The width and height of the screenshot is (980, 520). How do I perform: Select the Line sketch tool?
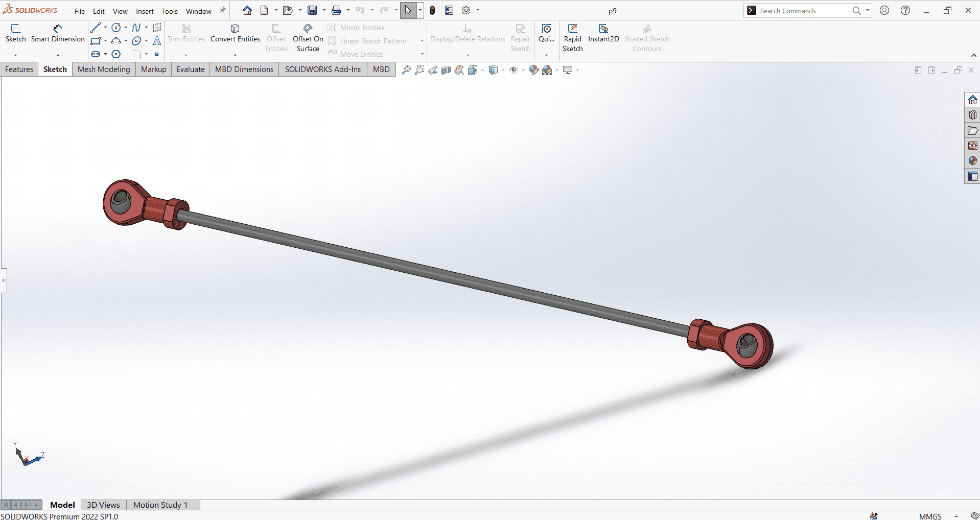coord(96,28)
